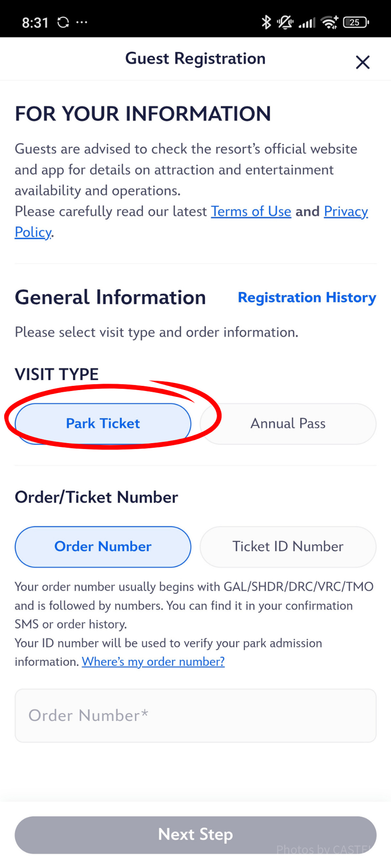Choose the Order Number option

103,547
